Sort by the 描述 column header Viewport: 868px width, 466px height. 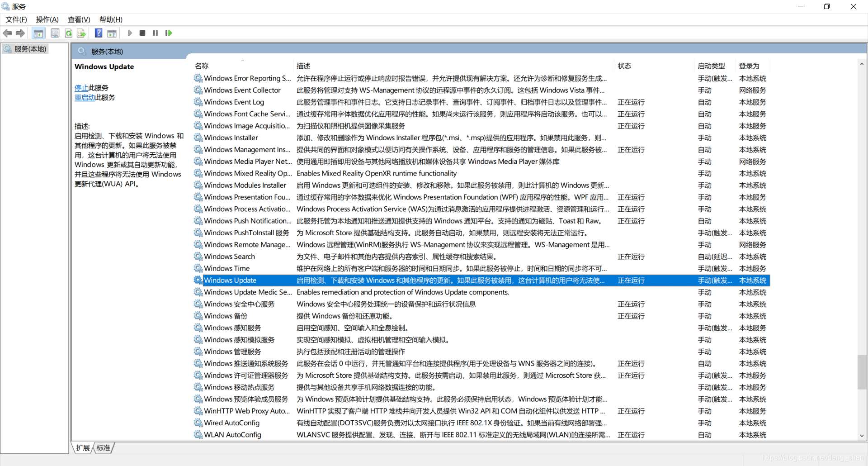point(453,66)
